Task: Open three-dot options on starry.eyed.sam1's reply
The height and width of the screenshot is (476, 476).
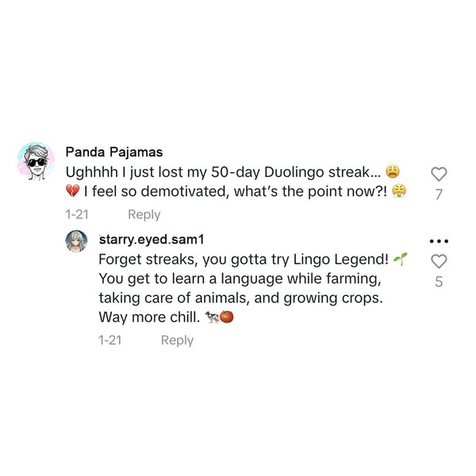Action: (x=438, y=241)
